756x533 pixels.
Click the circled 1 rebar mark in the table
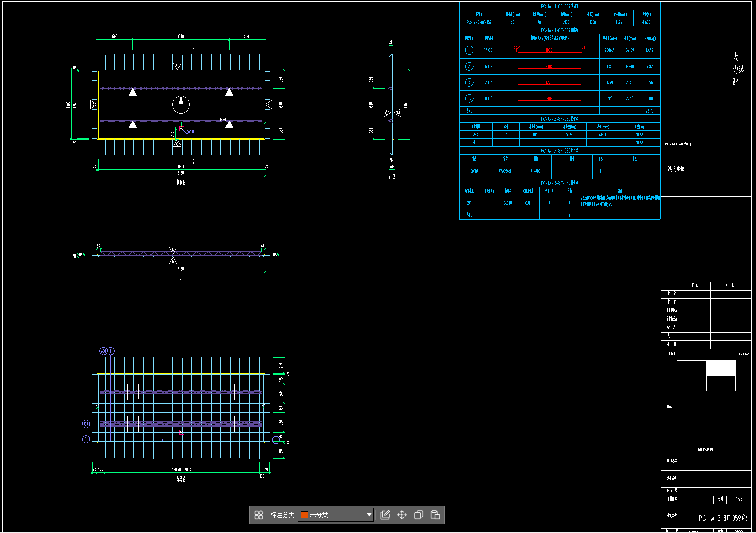[469, 50]
